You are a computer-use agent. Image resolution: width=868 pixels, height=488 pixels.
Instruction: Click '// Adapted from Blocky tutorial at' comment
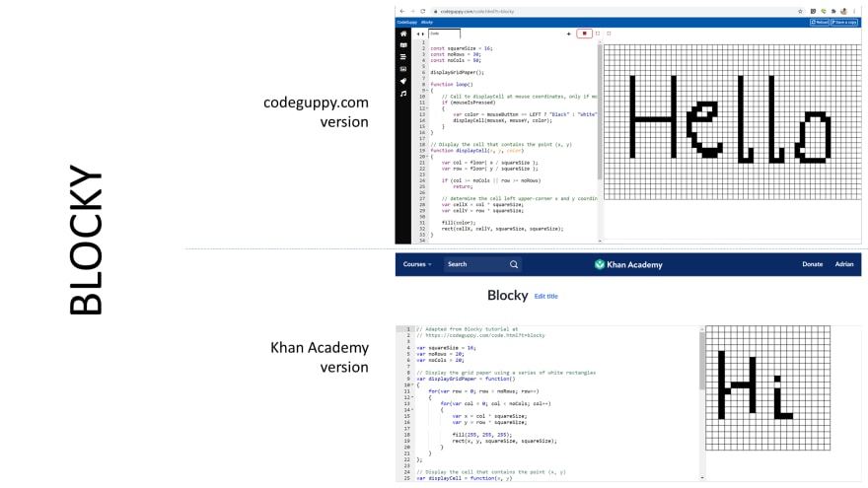[467, 329]
